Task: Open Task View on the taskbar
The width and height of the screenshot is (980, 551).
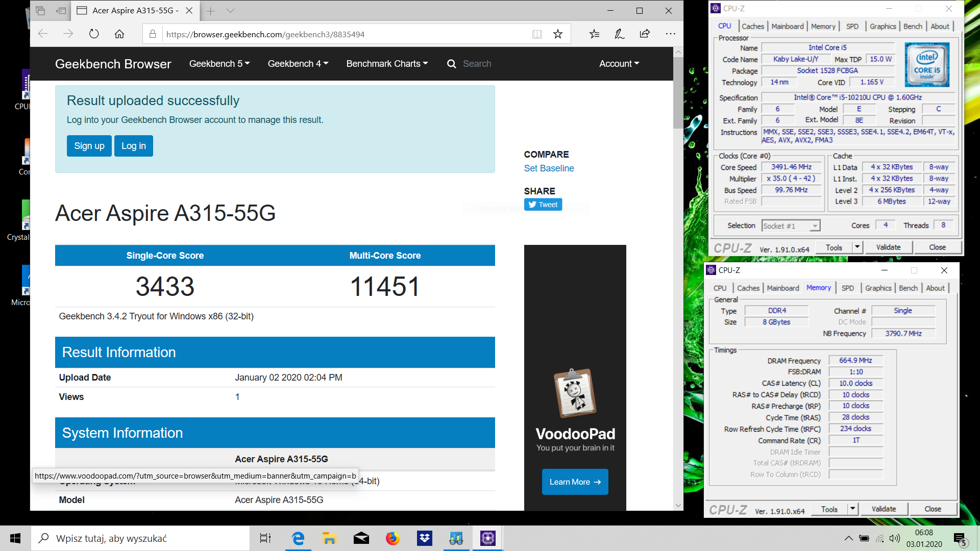Action: tap(265, 538)
